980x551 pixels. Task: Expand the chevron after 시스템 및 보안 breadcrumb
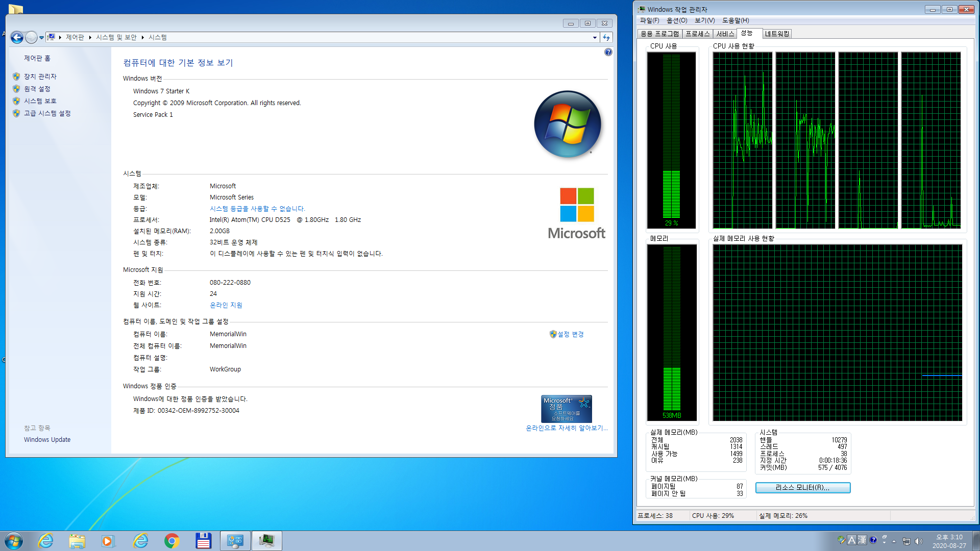pos(143,37)
